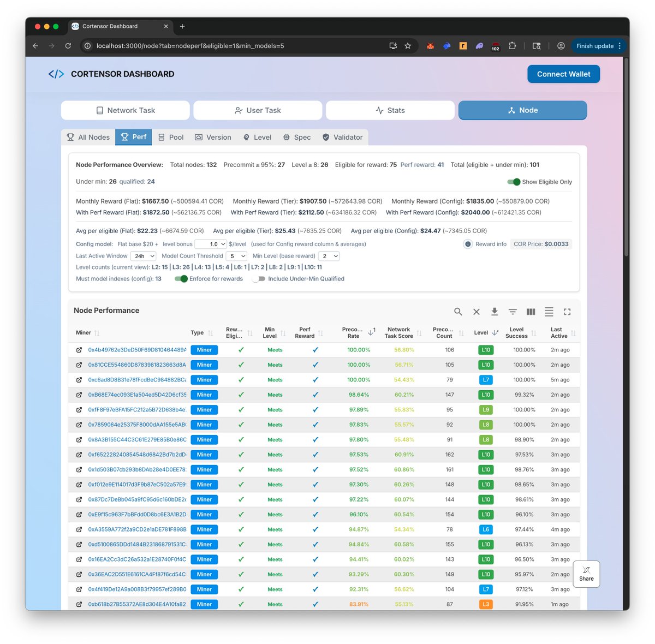This screenshot has height=644, width=655.
Task: Open Min Level base reward dropdown
Action: coord(329,256)
